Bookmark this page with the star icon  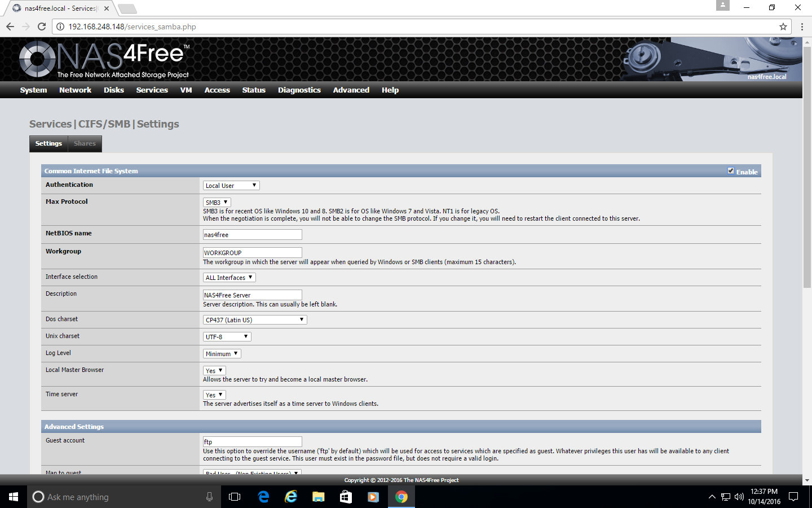tap(783, 27)
